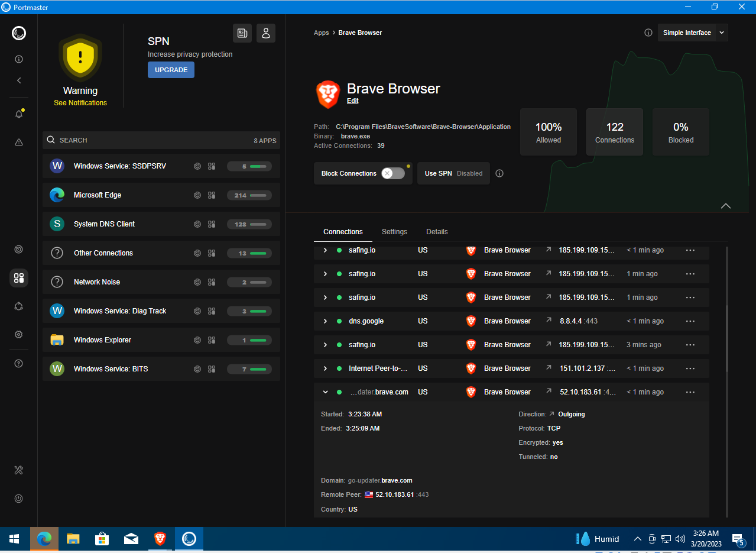Click the 122 Connections stat card

(x=615, y=132)
